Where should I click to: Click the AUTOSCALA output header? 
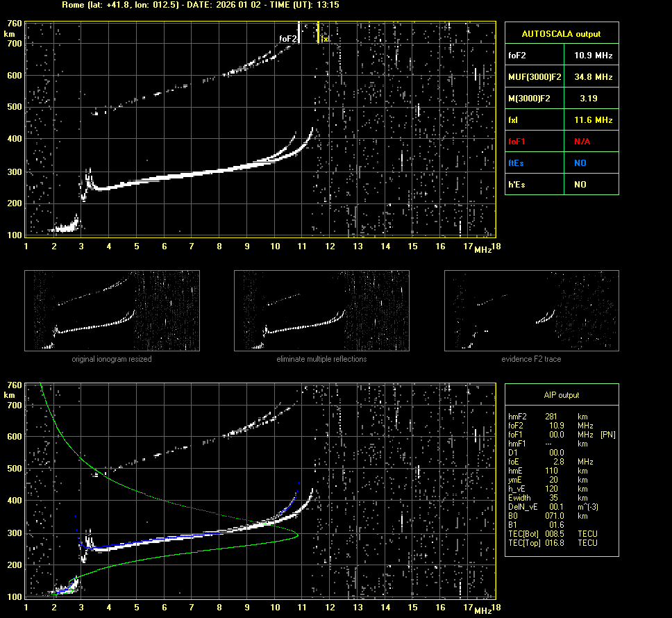[x=561, y=33]
